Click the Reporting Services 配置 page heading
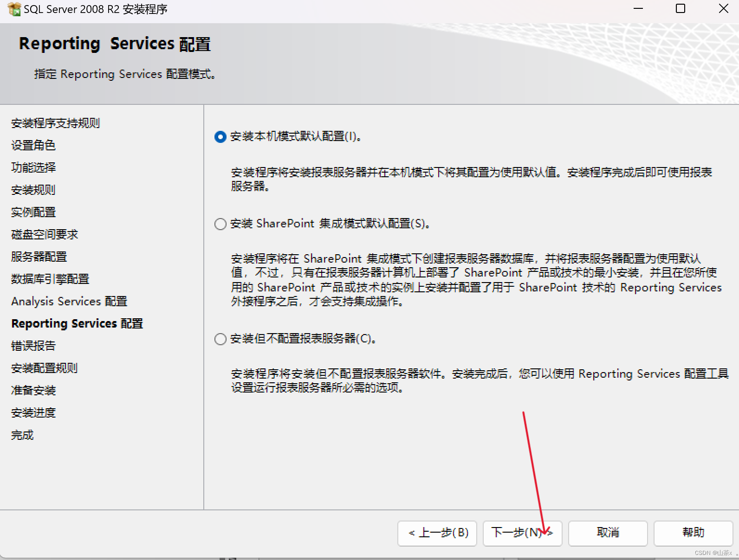Image resolution: width=739 pixels, height=560 pixels. click(115, 44)
